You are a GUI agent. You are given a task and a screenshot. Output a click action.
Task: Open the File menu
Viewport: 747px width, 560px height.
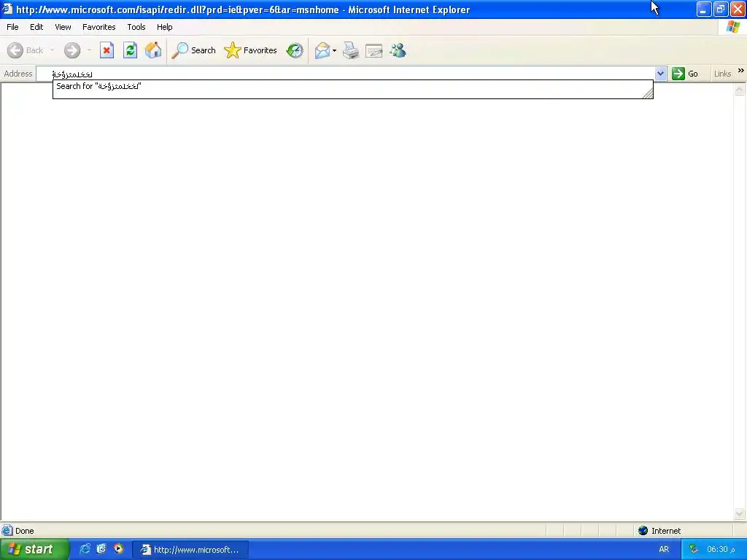(12, 27)
